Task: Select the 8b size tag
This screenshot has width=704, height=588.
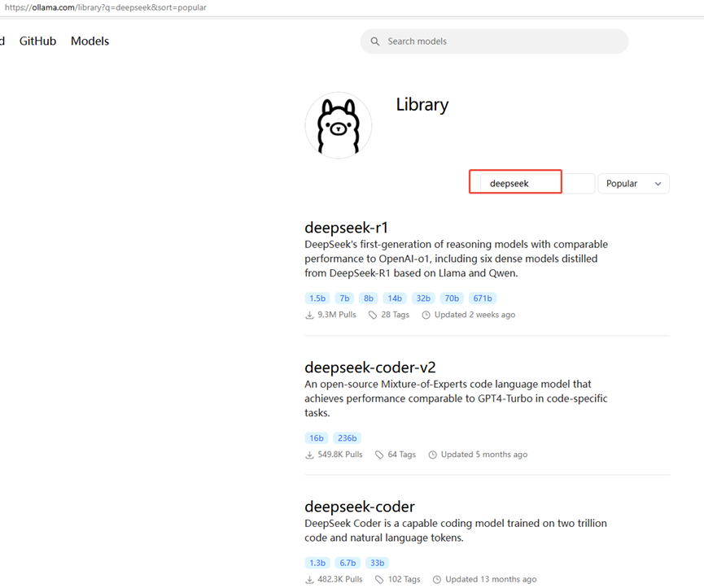Action: click(369, 298)
